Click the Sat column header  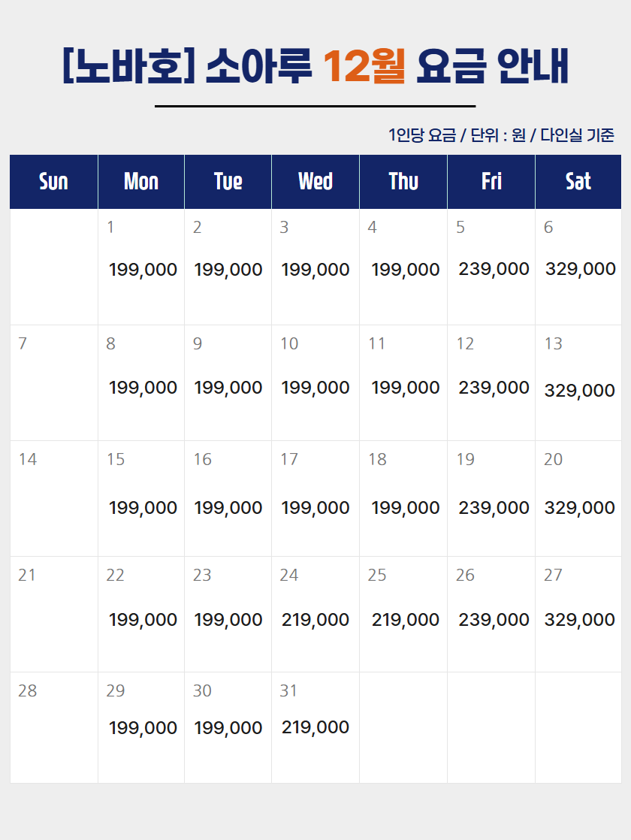pyautogui.click(x=578, y=182)
